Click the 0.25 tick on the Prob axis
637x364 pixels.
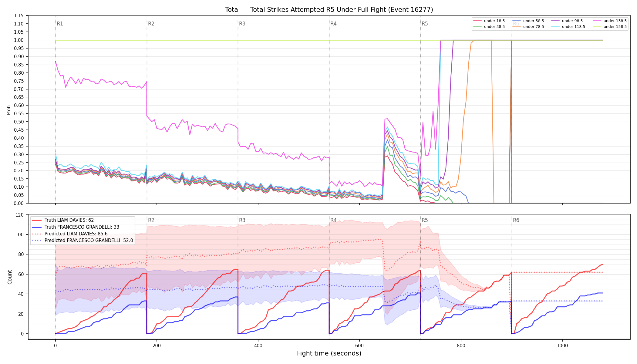point(19,163)
